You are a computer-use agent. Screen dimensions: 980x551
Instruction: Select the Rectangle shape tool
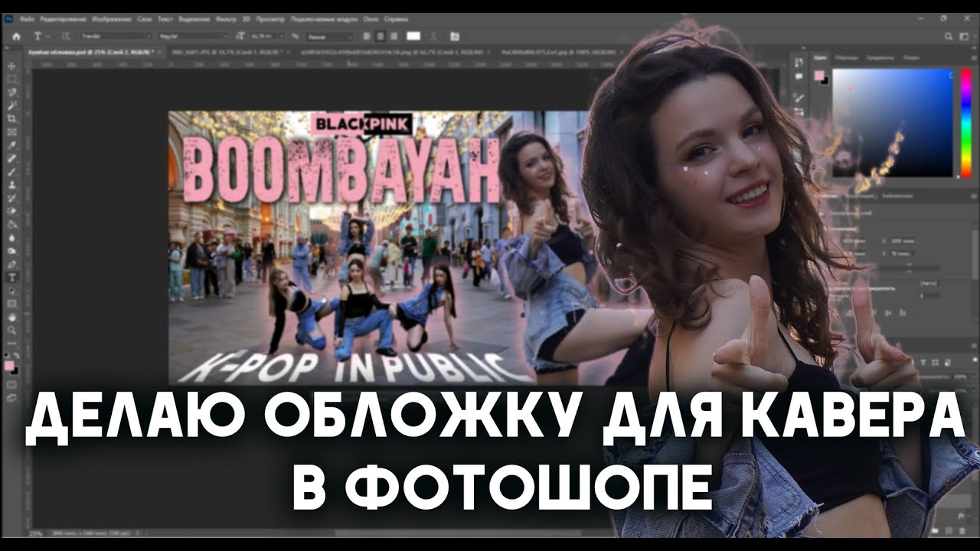12,304
